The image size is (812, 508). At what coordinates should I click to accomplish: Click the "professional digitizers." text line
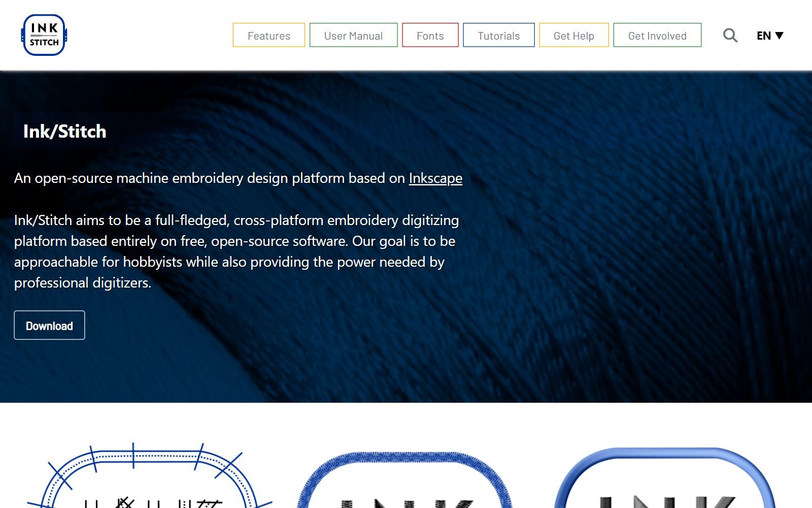click(x=83, y=283)
